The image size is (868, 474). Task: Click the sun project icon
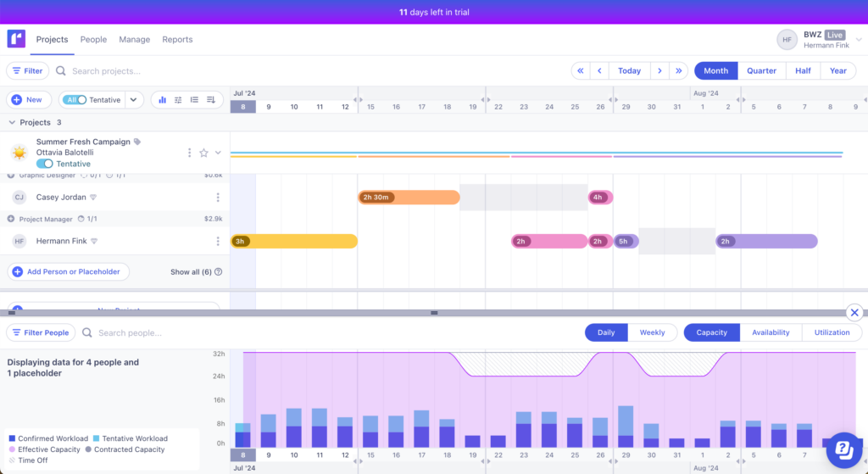coord(19,153)
